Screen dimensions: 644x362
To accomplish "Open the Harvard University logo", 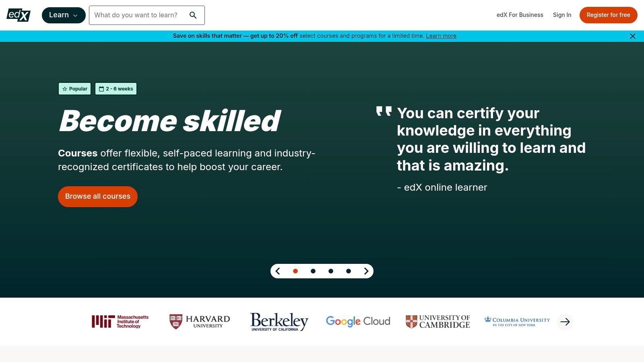I will click(200, 321).
